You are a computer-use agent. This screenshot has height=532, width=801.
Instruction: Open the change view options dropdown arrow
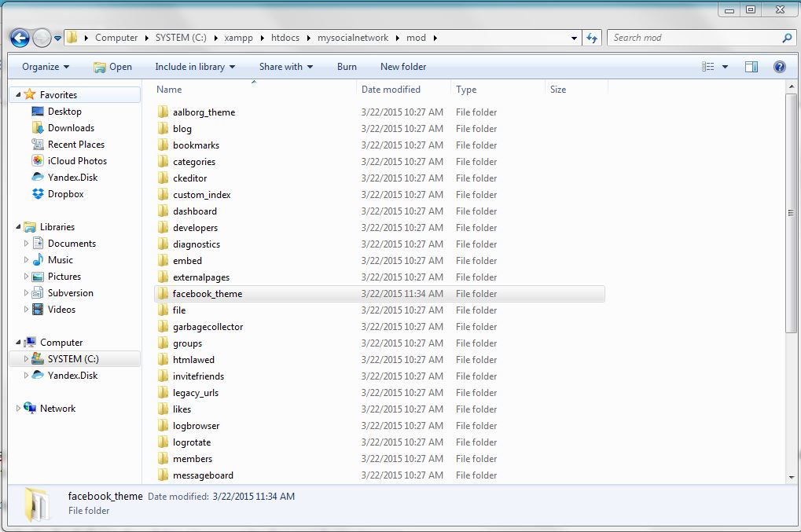click(x=725, y=67)
